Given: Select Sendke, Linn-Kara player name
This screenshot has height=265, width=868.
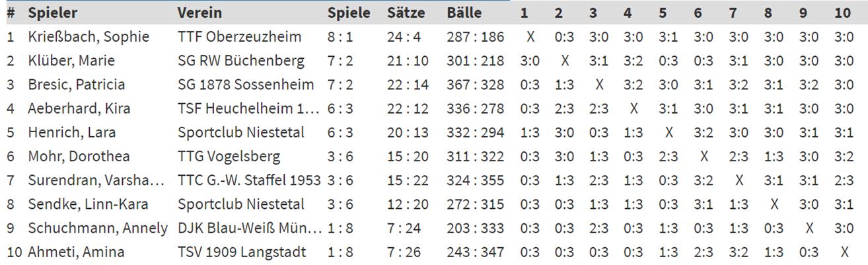Looking at the screenshot, I should click(x=88, y=204).
